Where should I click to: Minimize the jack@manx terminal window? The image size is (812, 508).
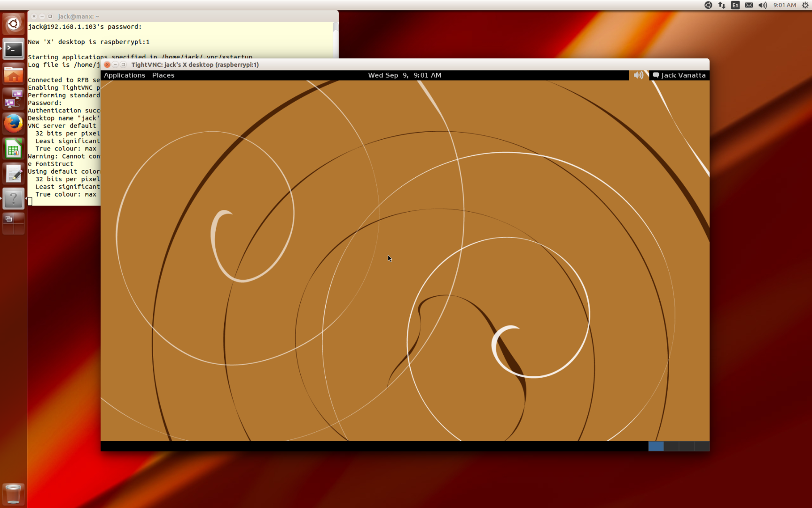pyautogui.click(x=42, y=16)
